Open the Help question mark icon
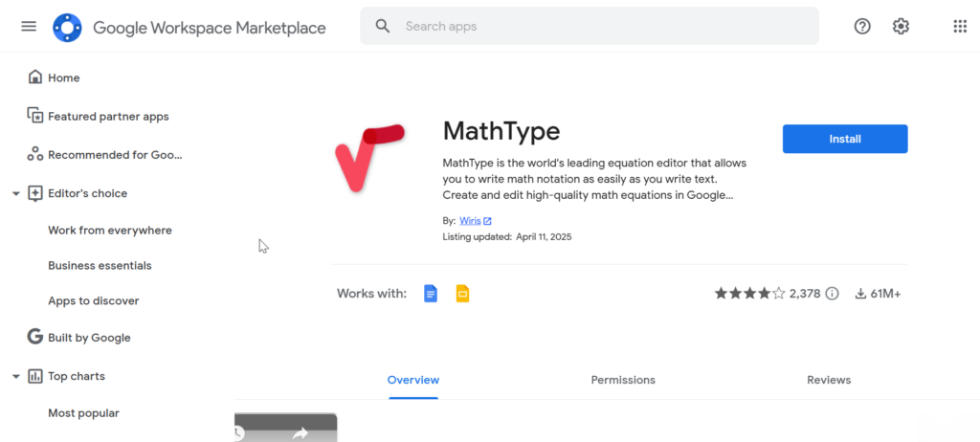980x442 pixels. coord(862,26)
